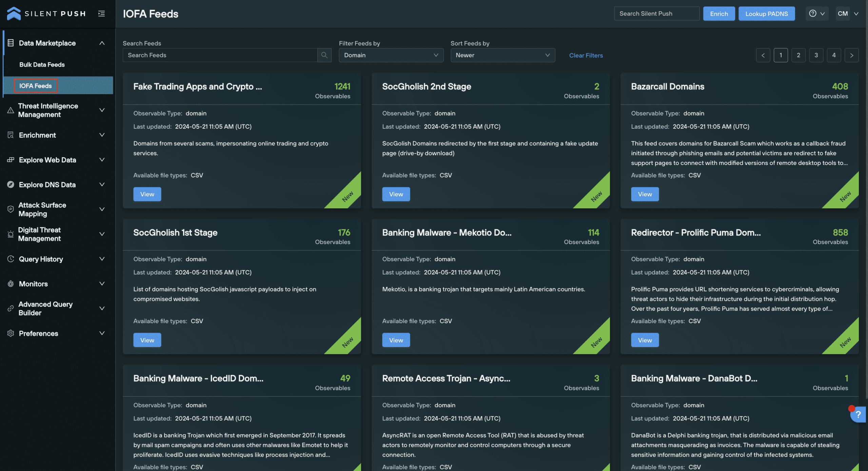Click the Enrichment sidebar icon
The height and width of the screenshot is (471, 868).
pyautogui.click(x=11, y=135)
